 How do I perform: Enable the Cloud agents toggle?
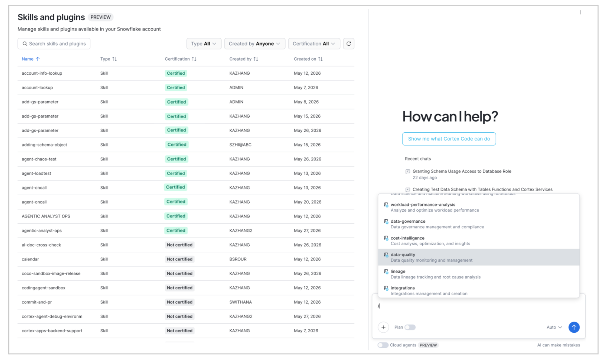383,345
